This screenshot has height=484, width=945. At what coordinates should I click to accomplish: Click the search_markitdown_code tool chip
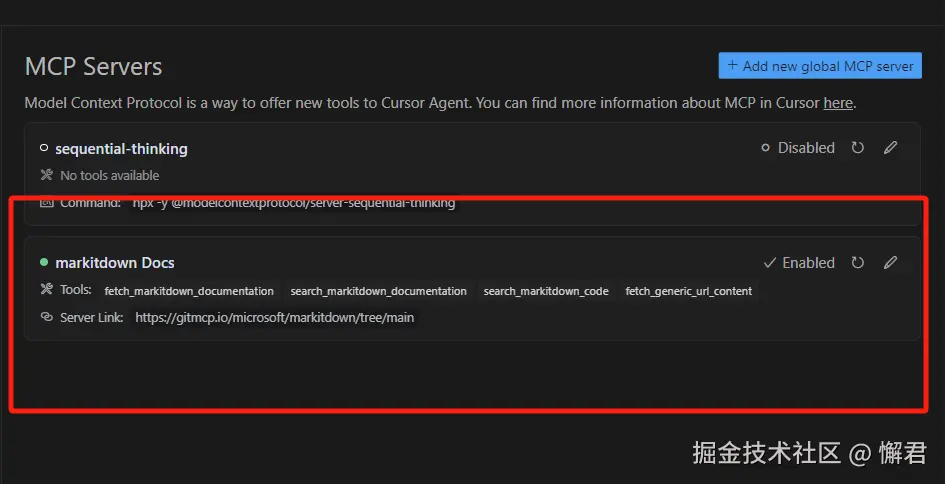coord(546,291)
